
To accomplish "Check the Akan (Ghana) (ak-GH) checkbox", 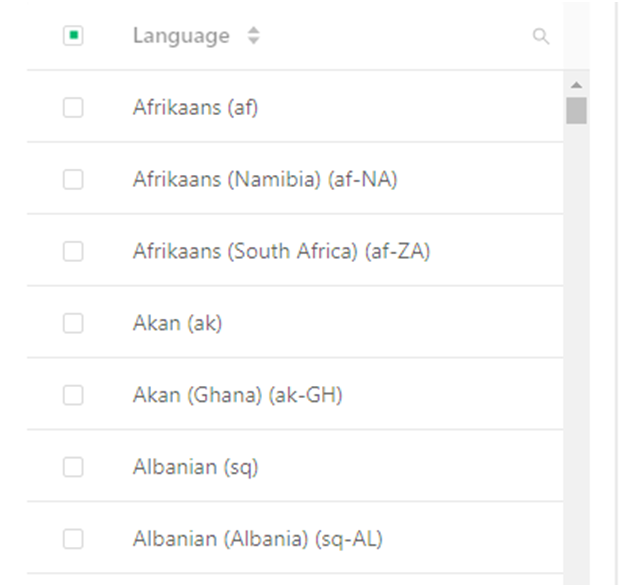I will 73,395.
